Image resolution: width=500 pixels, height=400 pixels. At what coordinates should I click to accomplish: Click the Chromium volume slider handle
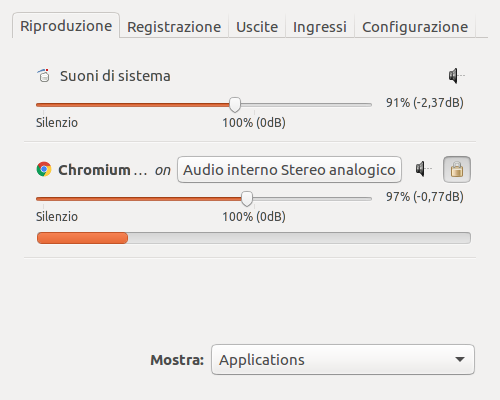tap(247, 199)
